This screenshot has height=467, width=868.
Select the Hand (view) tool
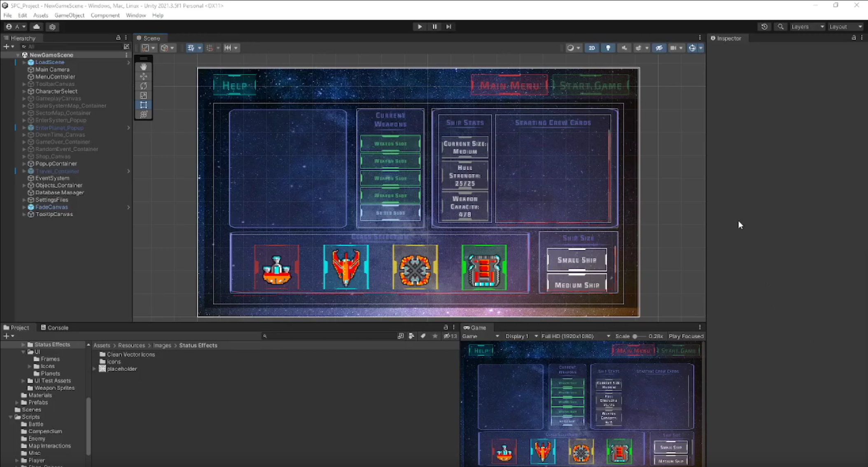pyautogui.click(x=143, y=67)
